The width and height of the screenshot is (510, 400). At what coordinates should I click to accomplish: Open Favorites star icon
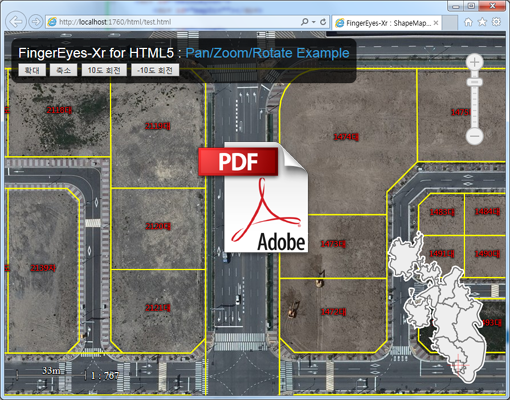pos(482,22)
